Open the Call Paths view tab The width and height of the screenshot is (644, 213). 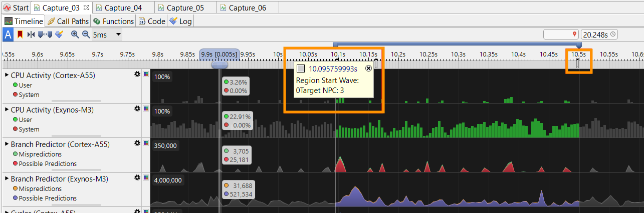tap(68, 21)
